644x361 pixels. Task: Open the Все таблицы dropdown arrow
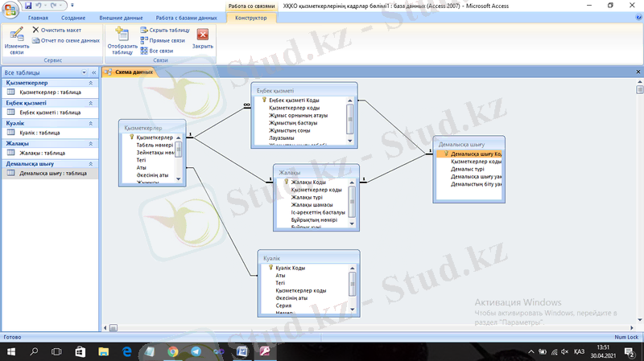pyautogui.click(x=83, y=72)
